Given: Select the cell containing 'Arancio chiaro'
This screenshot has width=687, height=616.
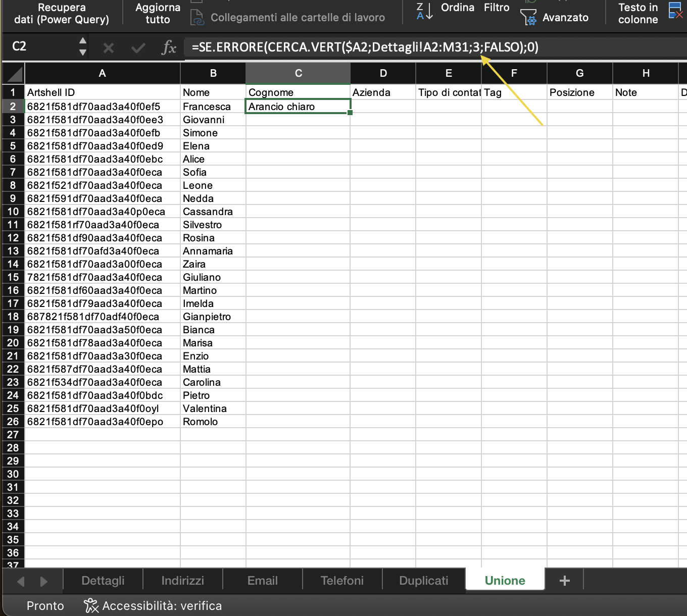Looking at the screenshot, I should click(298, 107).
